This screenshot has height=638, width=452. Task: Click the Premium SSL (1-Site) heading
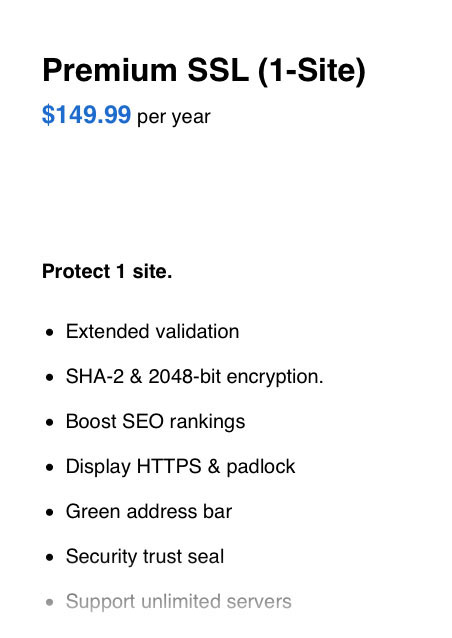point(204,71)
